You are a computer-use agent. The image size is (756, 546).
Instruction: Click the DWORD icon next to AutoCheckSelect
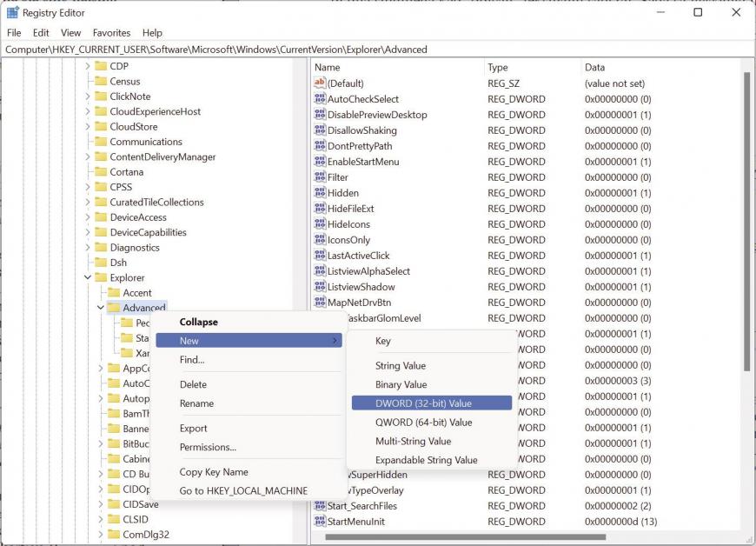coord(320,99)
